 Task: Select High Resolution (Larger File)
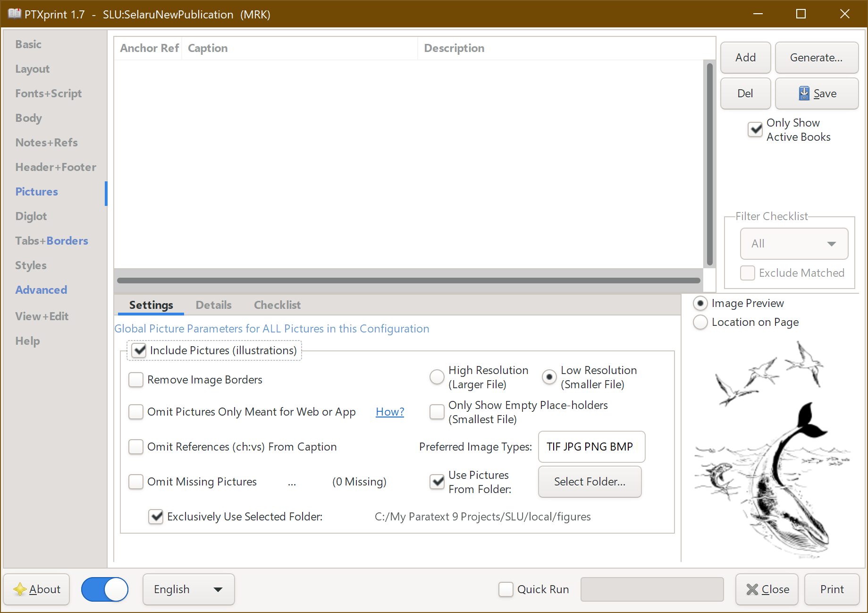[x=437, y=377]
